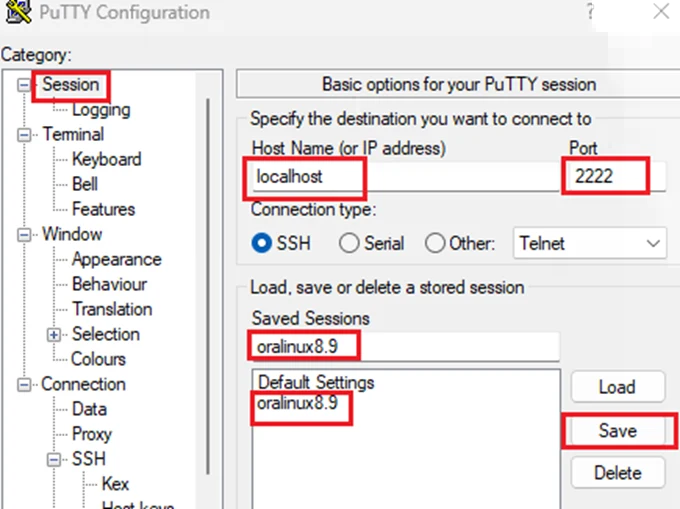Open the SSH settings category
The width and height of the screenshot is (680, 509).
point(88,459)
